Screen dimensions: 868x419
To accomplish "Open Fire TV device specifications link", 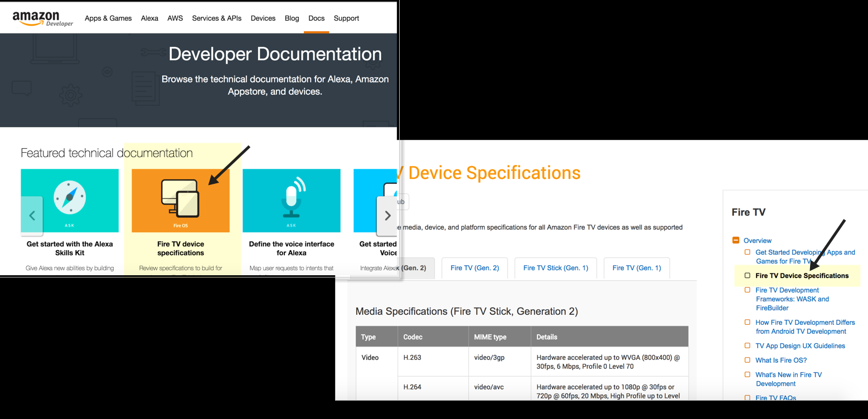I will point(181,249).
